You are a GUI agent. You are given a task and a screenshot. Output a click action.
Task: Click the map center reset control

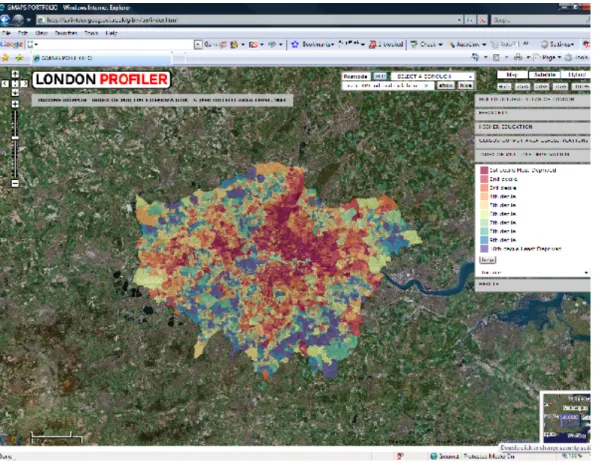point(15,84)
